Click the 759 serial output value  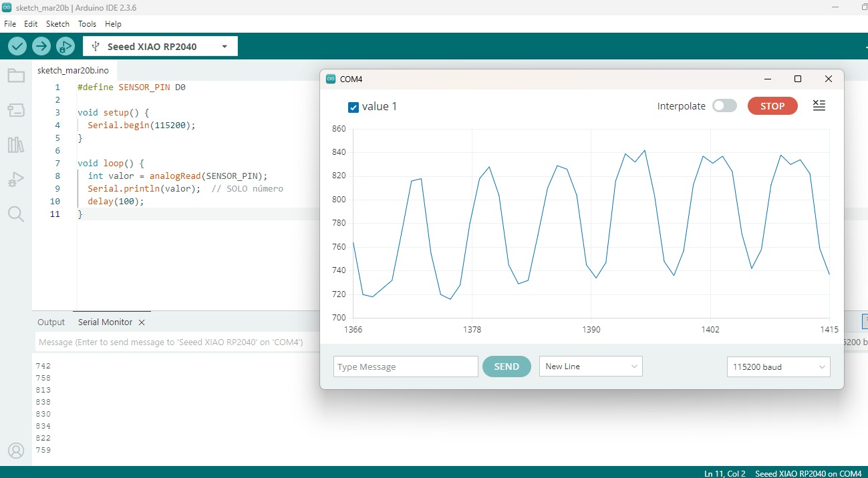tap(43, 450)
